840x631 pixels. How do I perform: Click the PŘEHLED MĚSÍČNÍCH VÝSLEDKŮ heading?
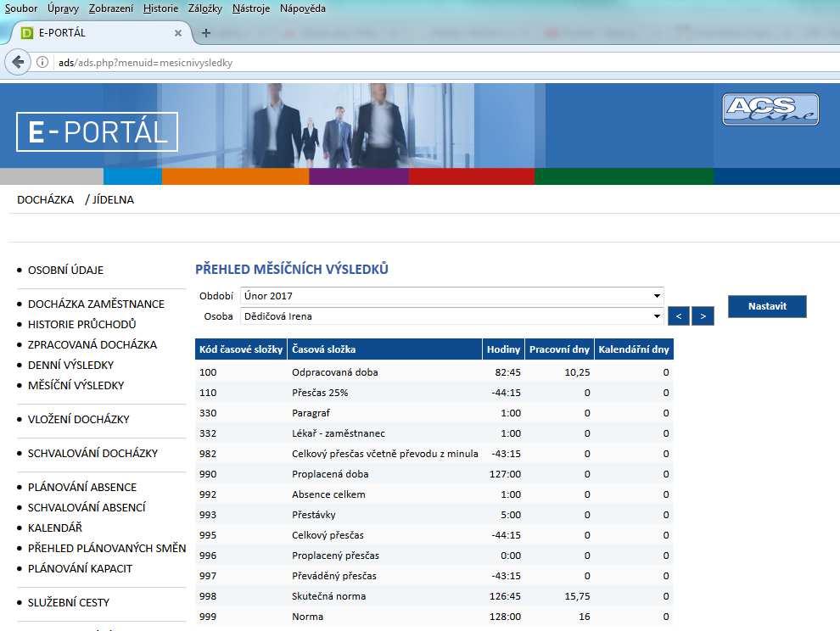pyautogui.click(x=291, y=269)
